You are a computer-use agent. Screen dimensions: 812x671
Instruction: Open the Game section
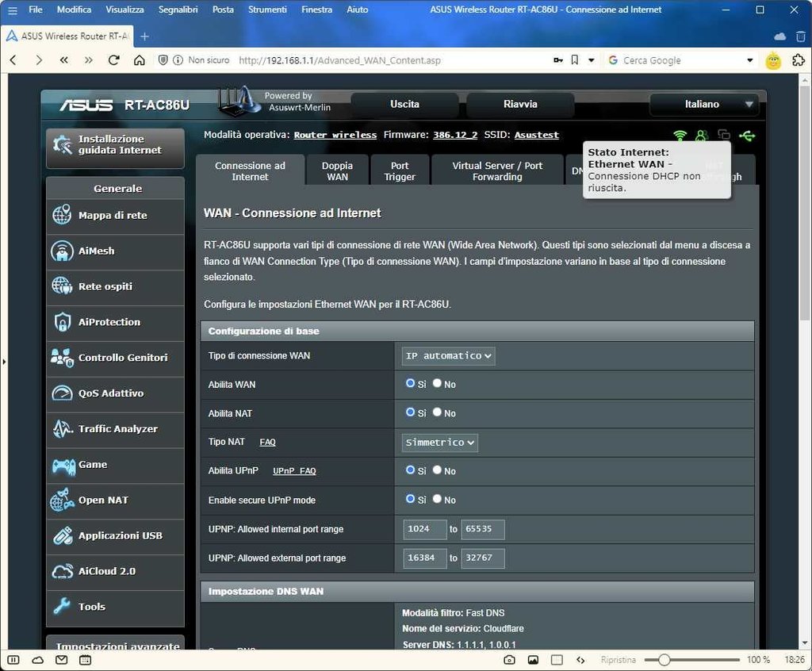tap(116, 465)
